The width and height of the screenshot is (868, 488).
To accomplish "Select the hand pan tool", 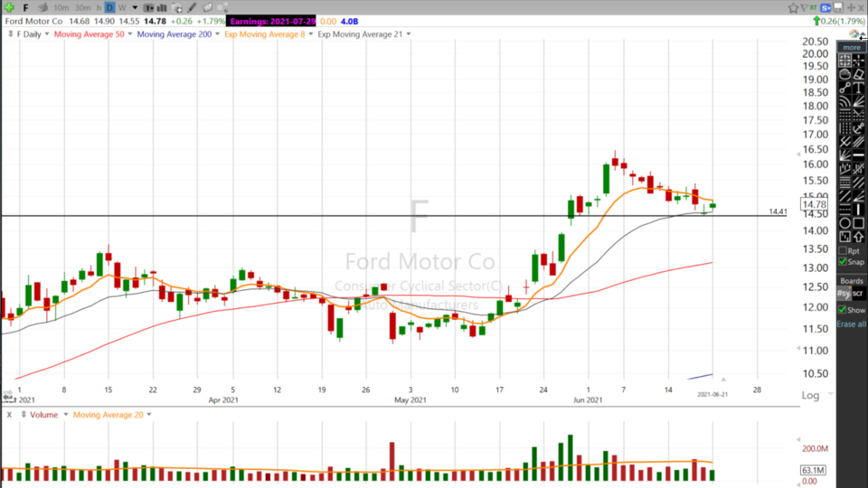I will coord(844,74).
